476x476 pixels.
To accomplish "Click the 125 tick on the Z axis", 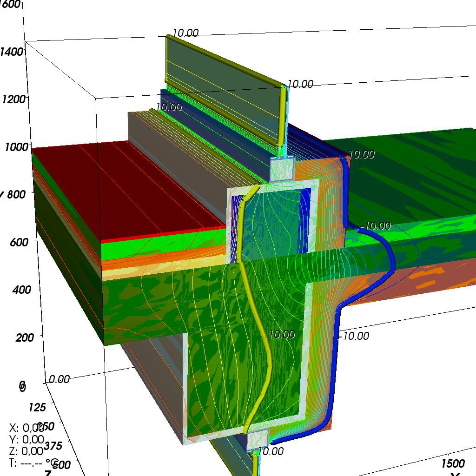I will [x=37, y=407].
